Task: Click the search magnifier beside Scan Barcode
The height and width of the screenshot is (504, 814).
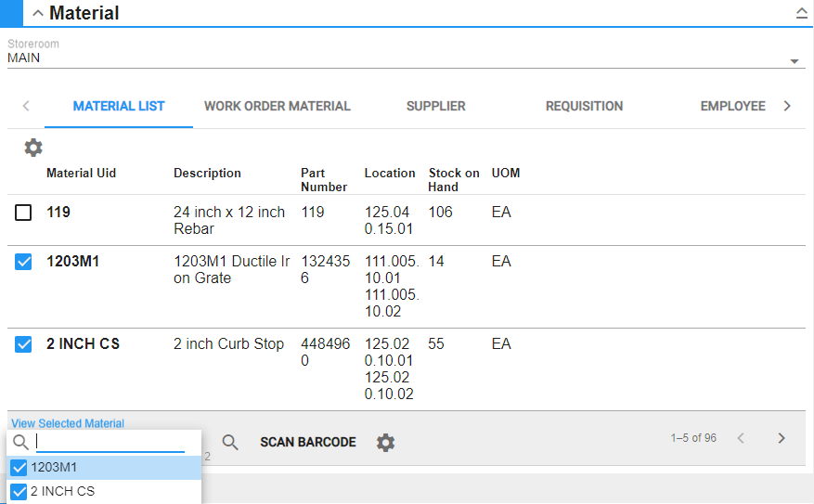Action: (230, 443)
